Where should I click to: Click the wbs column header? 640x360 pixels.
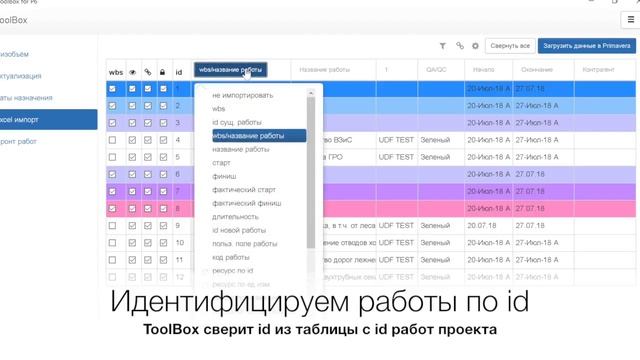116,72
